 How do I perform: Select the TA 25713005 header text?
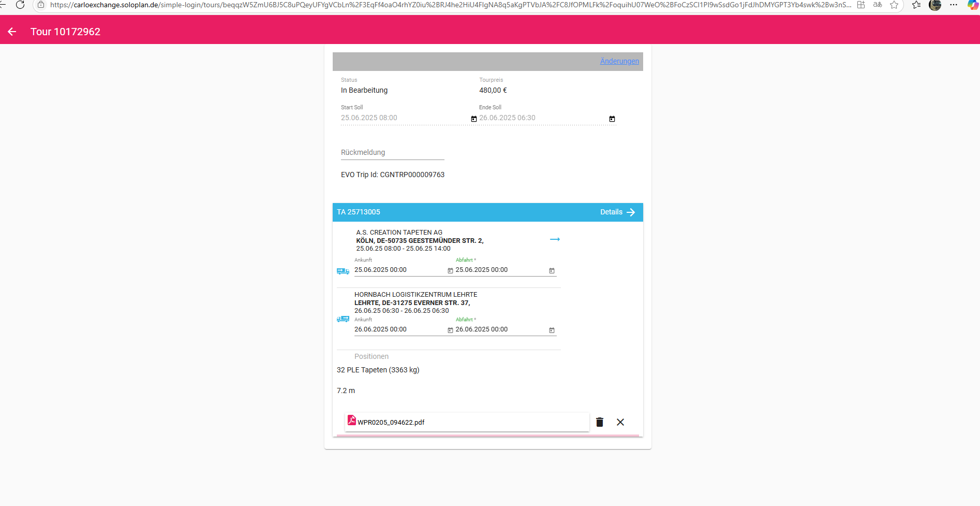coord(359,212)
